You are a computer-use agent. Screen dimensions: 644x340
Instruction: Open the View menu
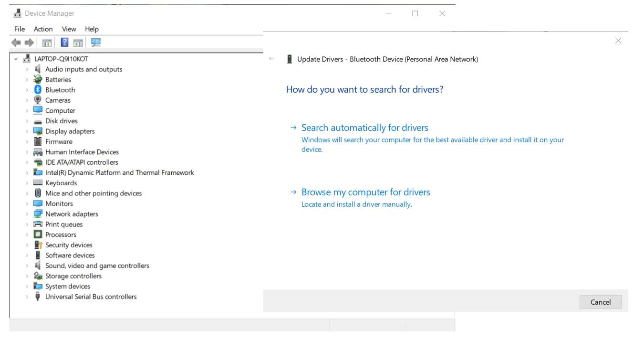coord(69,29)
